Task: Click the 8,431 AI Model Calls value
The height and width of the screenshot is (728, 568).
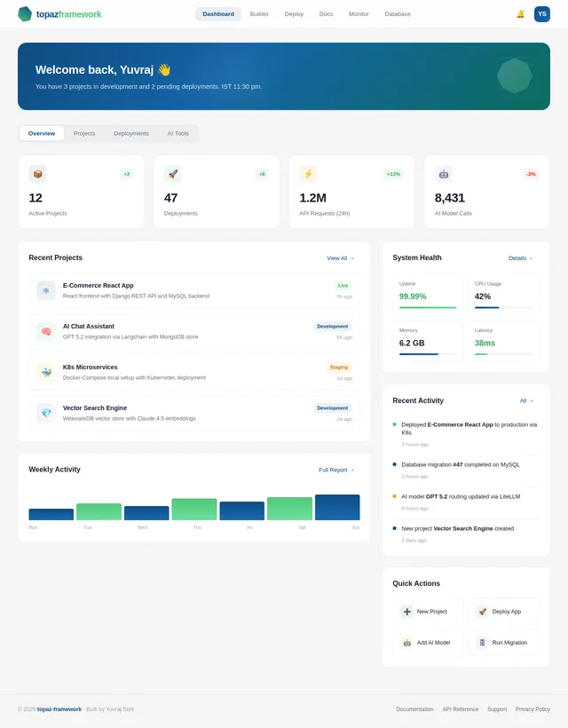Action: coord(450,198)
